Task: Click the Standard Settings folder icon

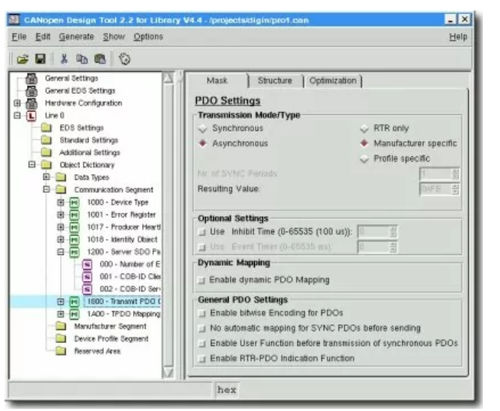Action: click(46, 140)
